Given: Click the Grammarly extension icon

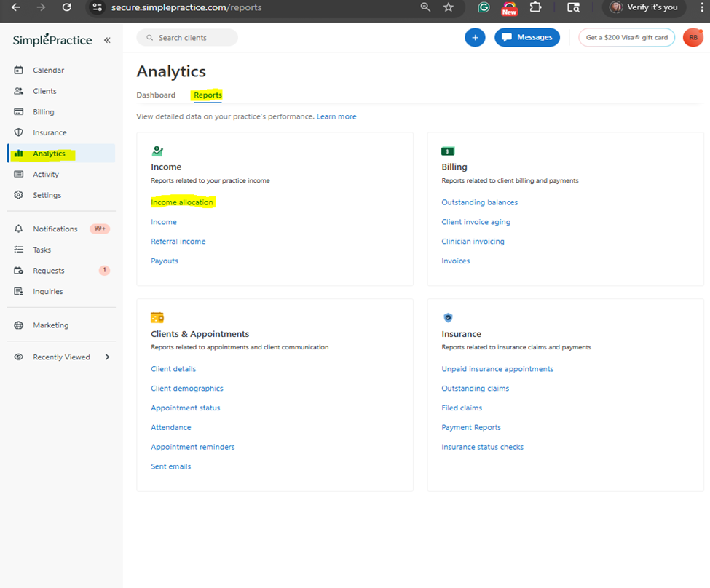Looking at the screenshot, I should 484,7.
